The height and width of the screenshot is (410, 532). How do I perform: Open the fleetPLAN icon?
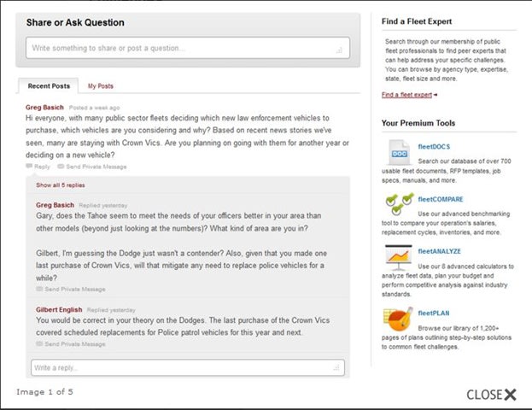coord(398,319)
